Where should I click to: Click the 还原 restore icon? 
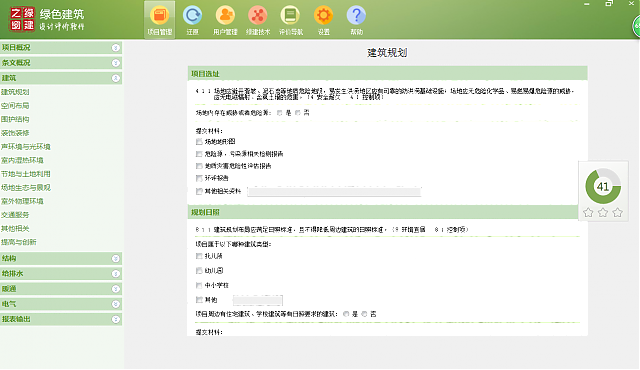tap(192, 20)
